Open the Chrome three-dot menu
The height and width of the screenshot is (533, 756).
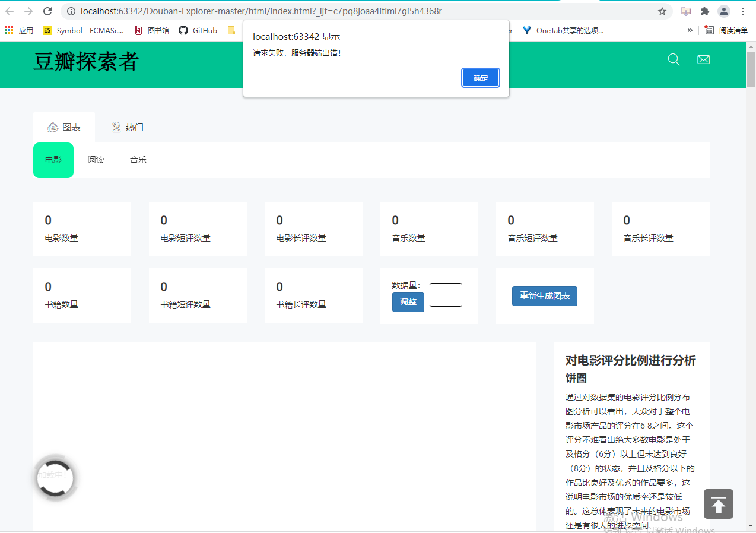coord(743,11)
